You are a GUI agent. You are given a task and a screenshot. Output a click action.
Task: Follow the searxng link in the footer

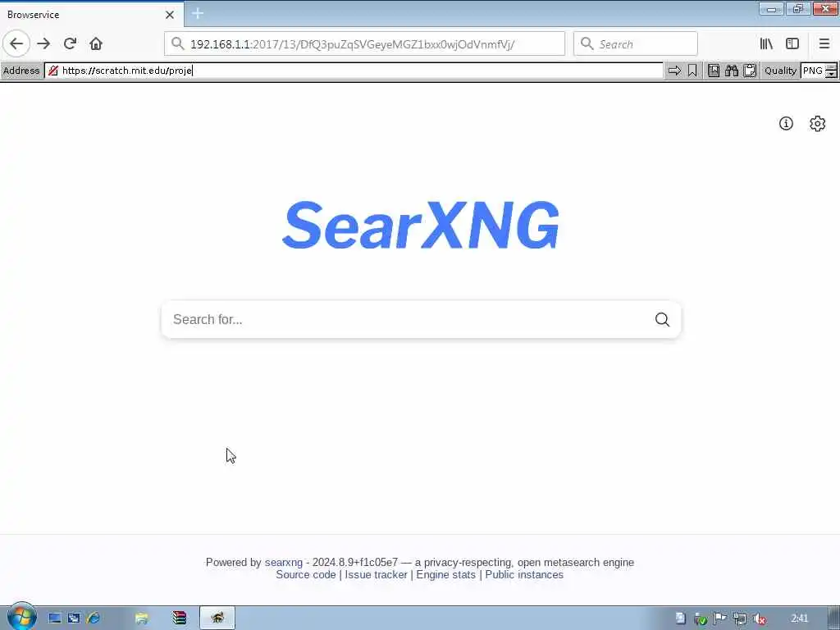coord(283,562)
